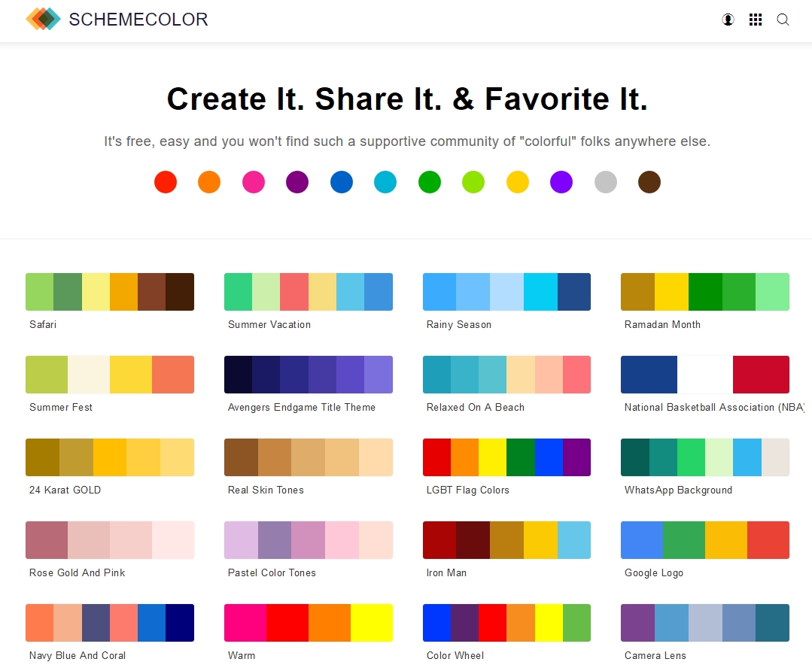Screen dimensions: 812x668
Task: Choose the pink color circle
Action: (254, 182)
